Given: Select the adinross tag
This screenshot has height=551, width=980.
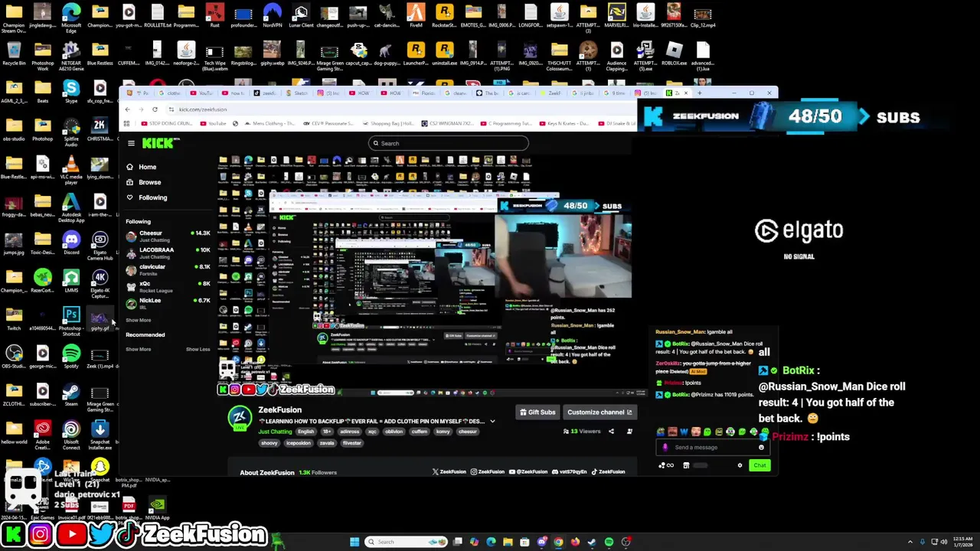Looking at the screenshot, I should tap(349, 432).
